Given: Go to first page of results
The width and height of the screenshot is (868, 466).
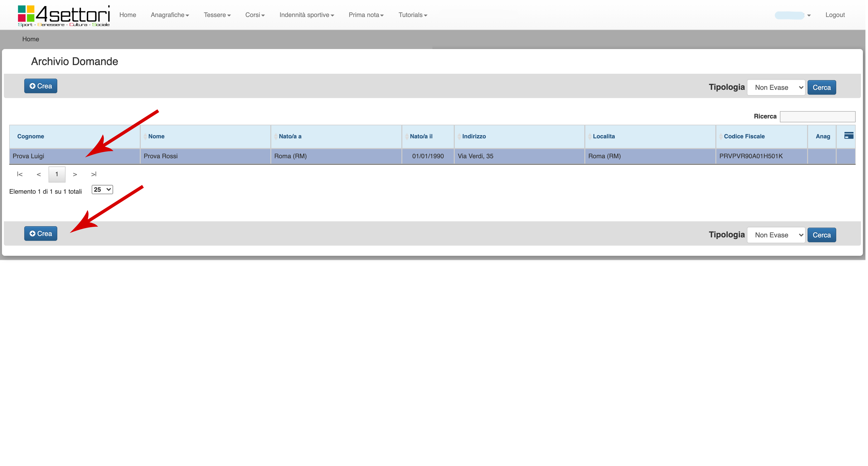Looking at the screenshot, I should coord(20,174).
